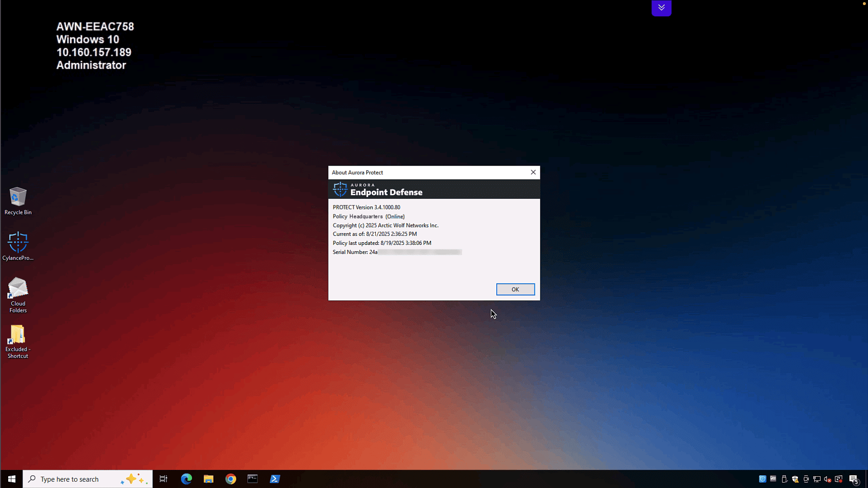Open the Windows Start menu
868x488 pixels.
[12, 479]
